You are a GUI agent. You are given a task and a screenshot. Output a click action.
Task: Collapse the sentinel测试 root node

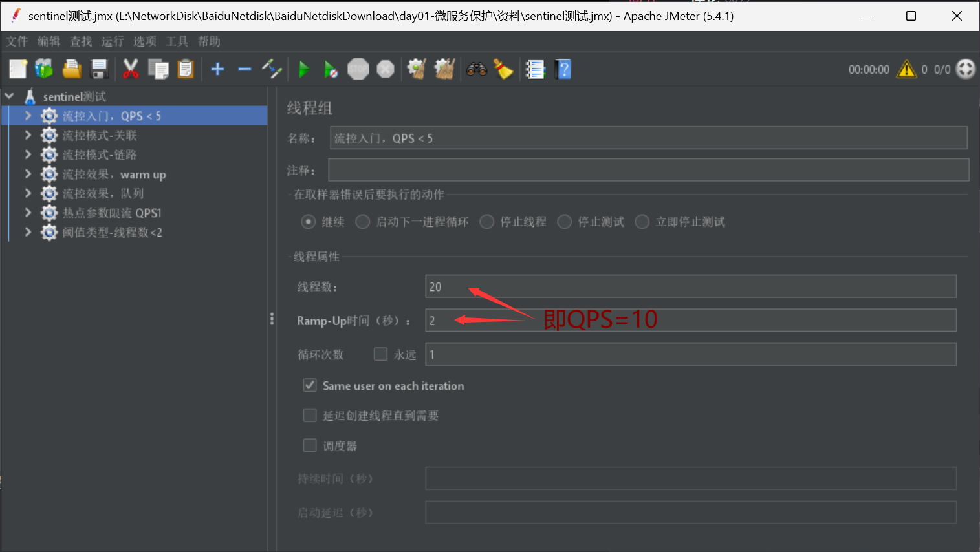[9, 96]
